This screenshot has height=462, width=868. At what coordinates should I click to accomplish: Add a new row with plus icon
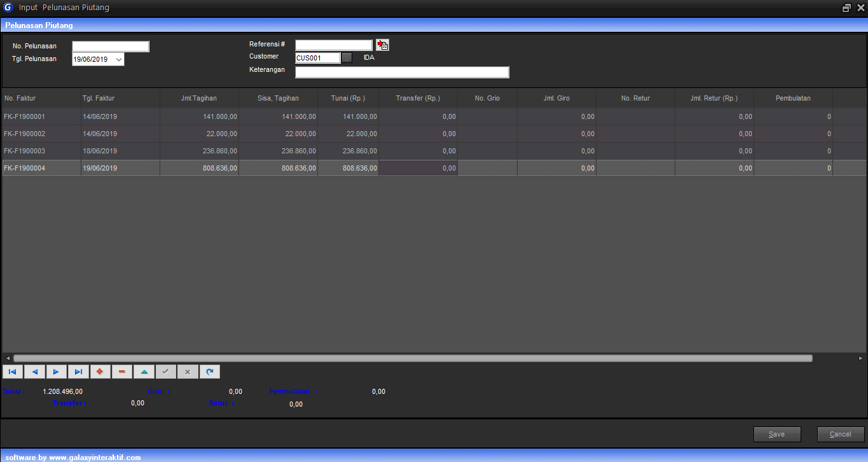tap(100, 372)
